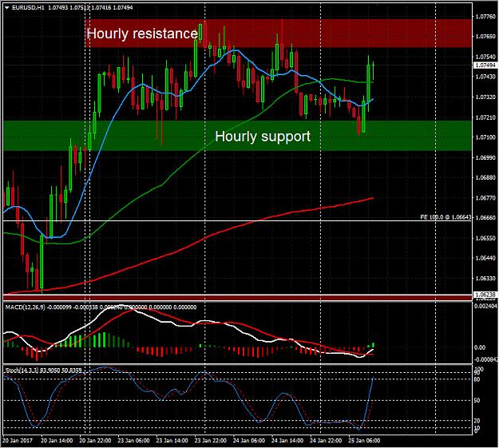Click time axis label '24 Jan 06:00'
Viewport: 499px width, 448px height.
point(249,441)
